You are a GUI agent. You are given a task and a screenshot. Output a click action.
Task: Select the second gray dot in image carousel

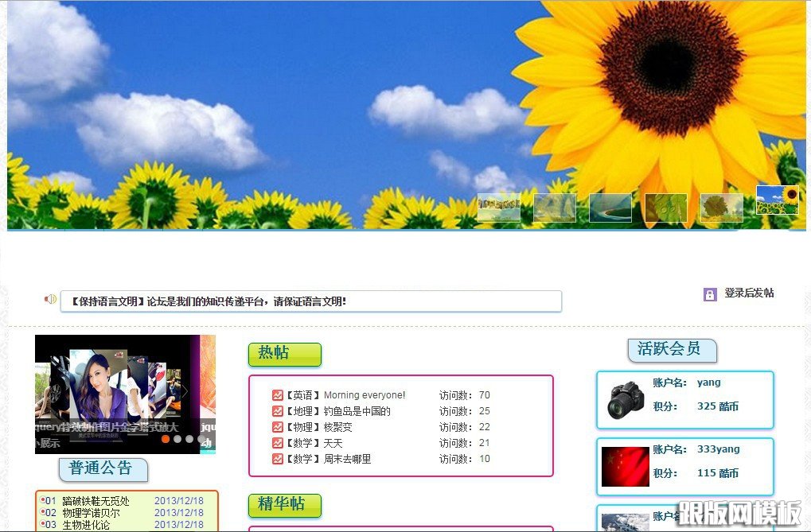click(177, 439)
